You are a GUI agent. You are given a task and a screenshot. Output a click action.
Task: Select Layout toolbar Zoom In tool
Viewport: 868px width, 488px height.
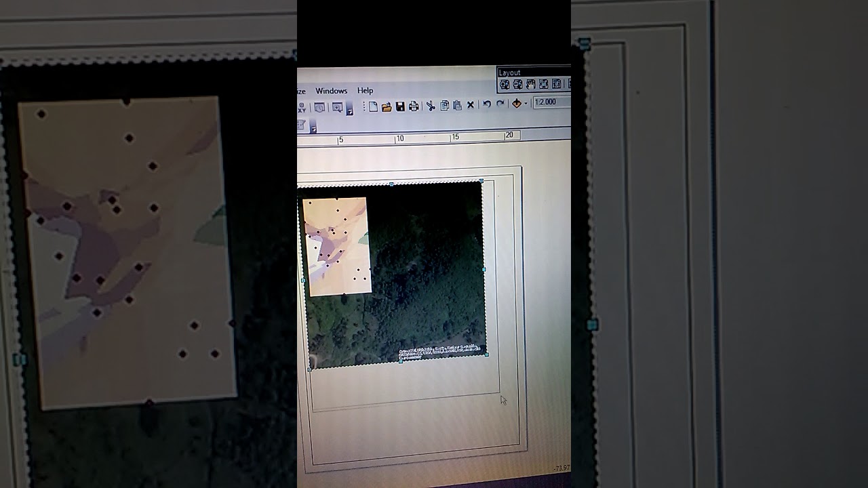pos(505,85)
